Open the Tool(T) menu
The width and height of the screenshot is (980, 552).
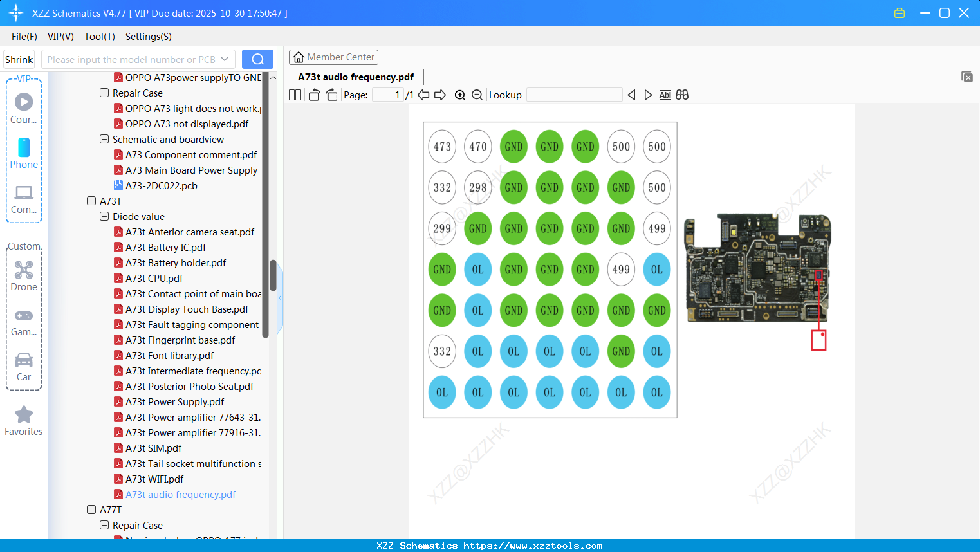click(x=99, y=37)
